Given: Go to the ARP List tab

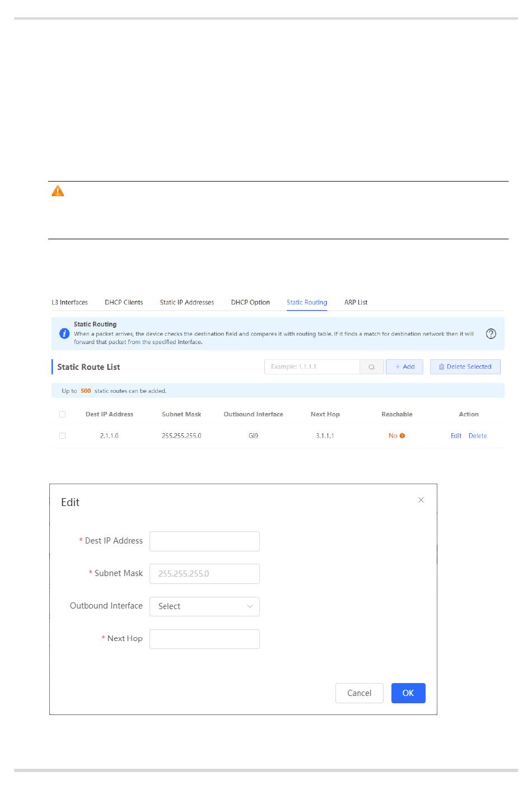Looking at the screenshot, I should click(x=356, y=303).
